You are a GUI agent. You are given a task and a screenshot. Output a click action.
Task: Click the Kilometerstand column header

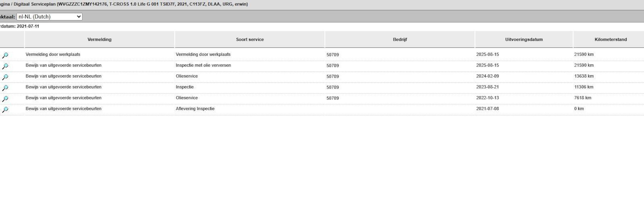610,39
